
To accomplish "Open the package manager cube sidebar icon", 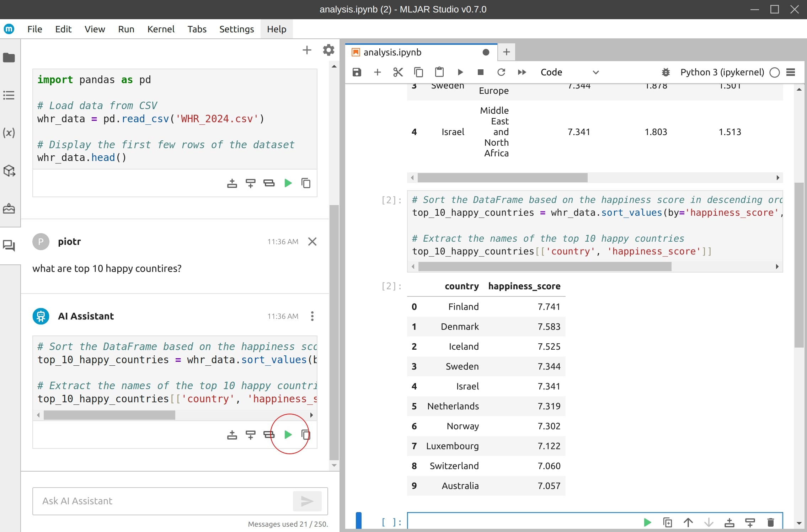I will point(9,171).
